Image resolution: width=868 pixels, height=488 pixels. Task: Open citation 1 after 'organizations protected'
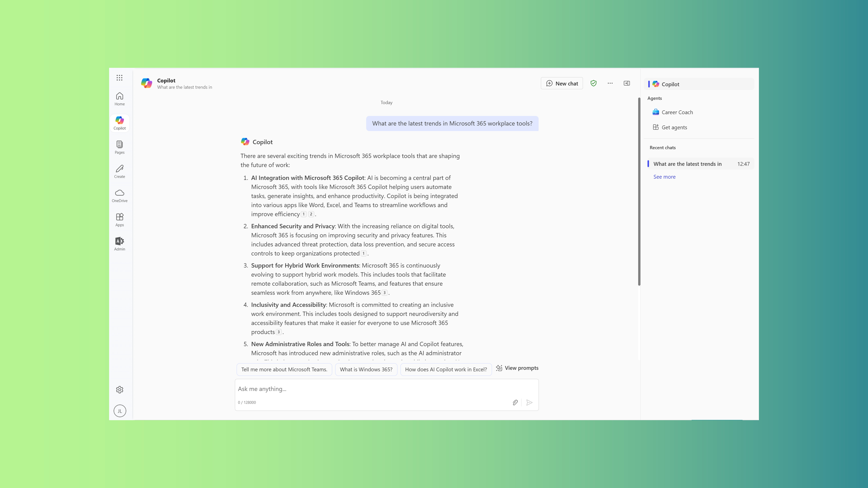(x=364, y=254)
